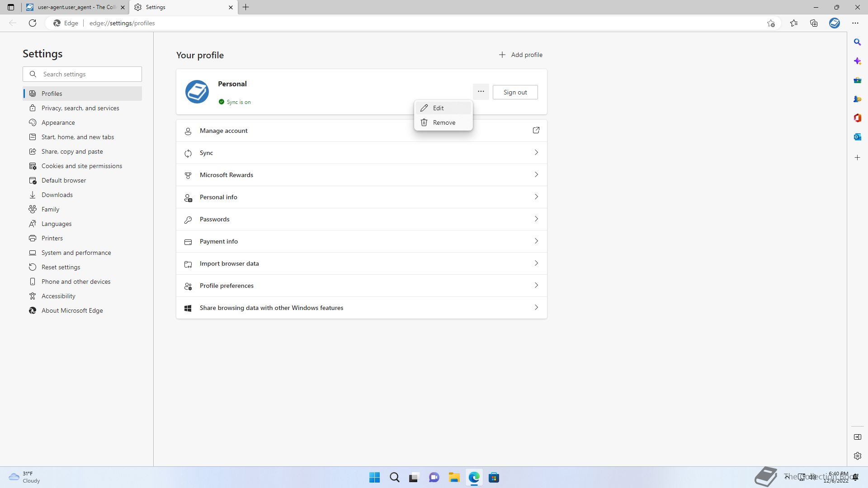
Task: Expand the Profile preferences row
Action: coord(362,286)
